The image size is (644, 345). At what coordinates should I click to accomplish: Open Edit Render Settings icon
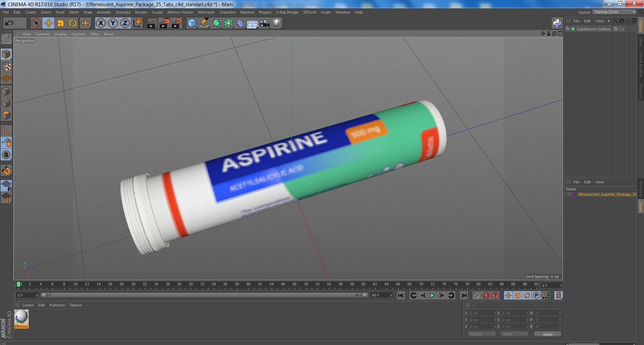[176, 23]
